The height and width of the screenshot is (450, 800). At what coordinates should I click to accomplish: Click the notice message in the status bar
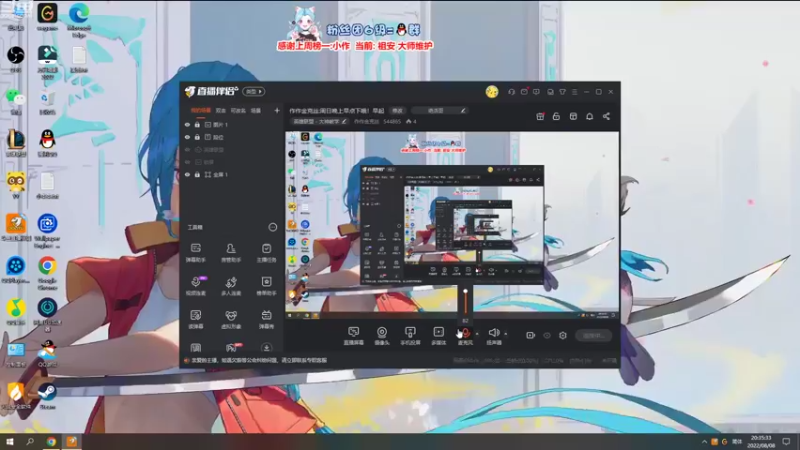(259, 360)
